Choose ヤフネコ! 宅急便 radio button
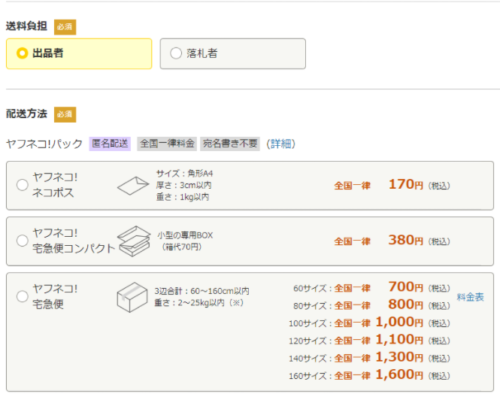 pos(22,296)
